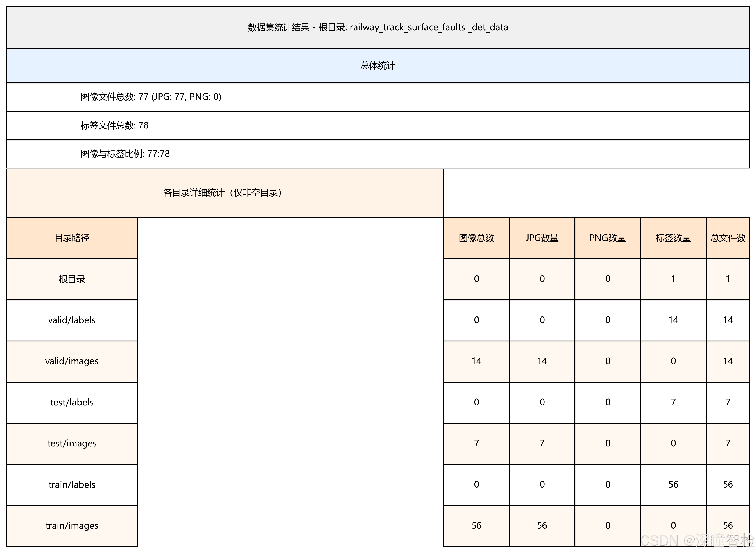This screenshot has width=756, height=553.
Task: Select the train/images directory cell
Action: pos(72,525)
